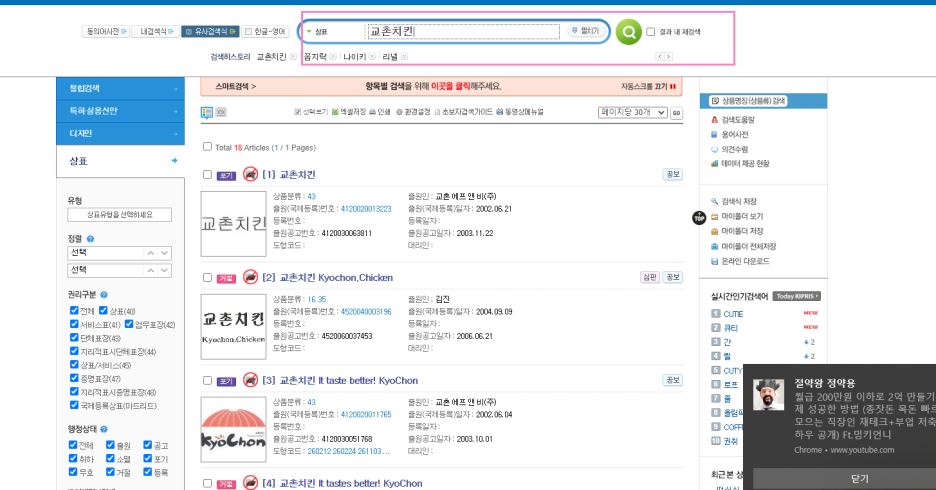Expand 특허실용신안 menu

pyautogui.click(x=121, y=111)
